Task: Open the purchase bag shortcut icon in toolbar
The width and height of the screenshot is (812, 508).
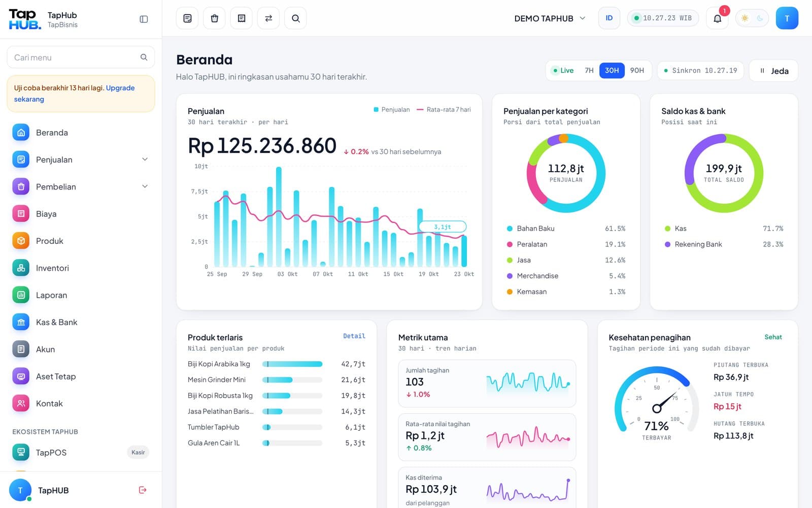Action: [214, 18]
